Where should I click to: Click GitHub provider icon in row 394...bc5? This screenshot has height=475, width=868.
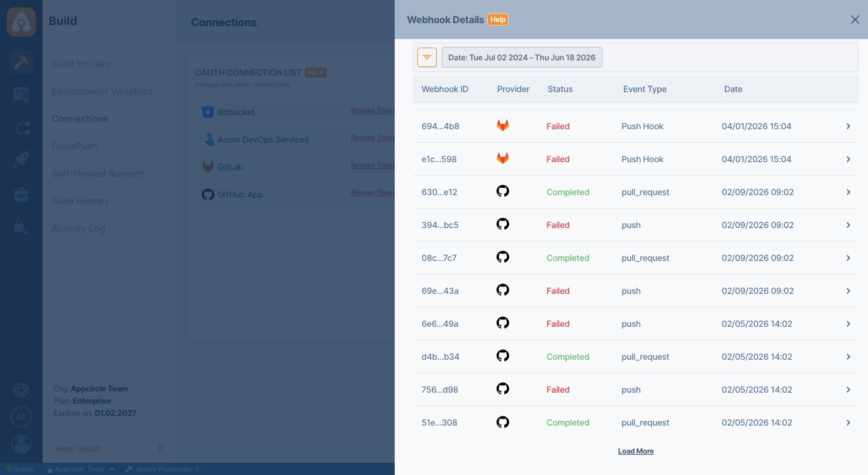pyautogui.click(x=503, y=224)
